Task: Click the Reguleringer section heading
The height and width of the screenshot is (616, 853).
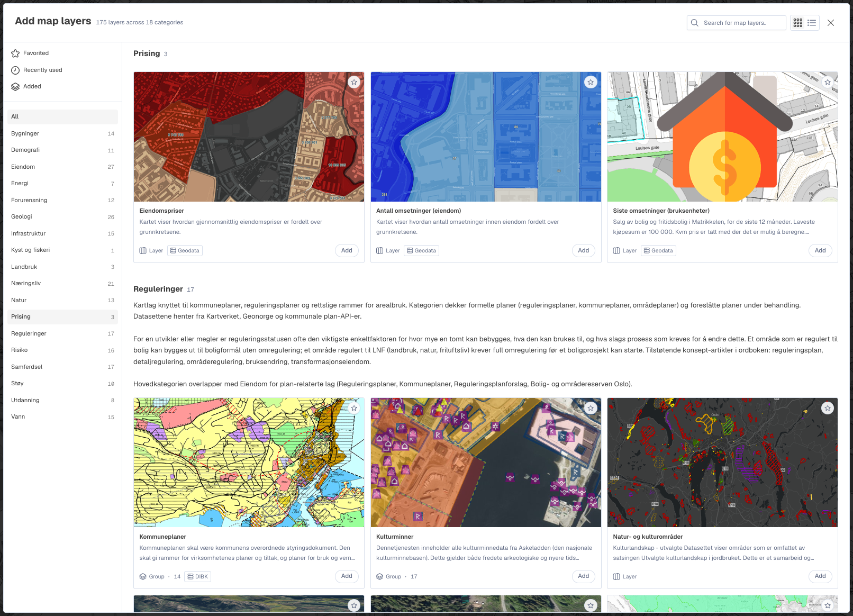Action: tap(158, 289)
